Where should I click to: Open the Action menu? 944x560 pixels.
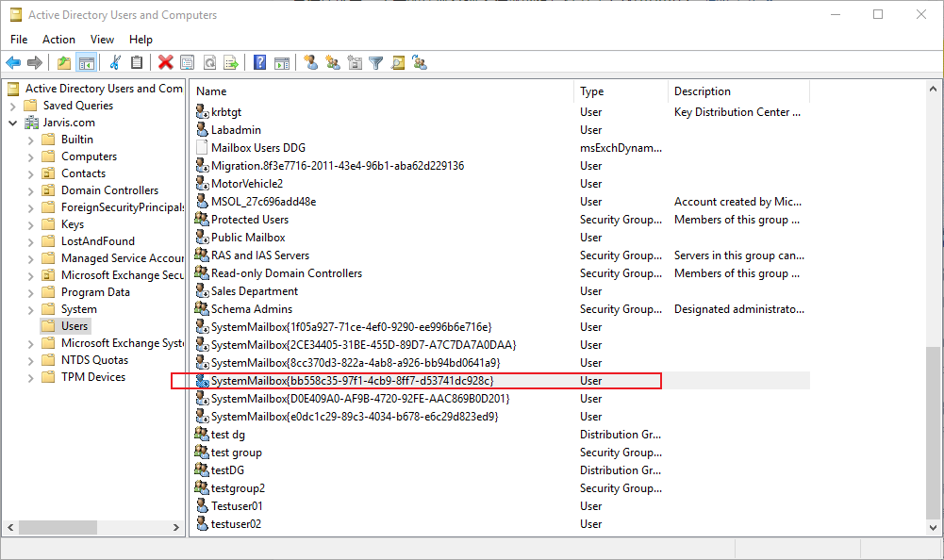59,40
